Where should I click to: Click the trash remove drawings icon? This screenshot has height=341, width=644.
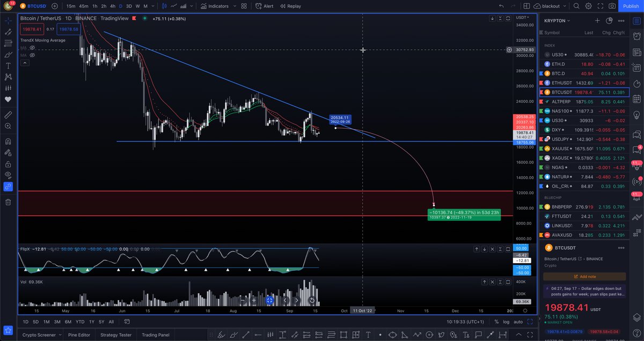[8, 202]
